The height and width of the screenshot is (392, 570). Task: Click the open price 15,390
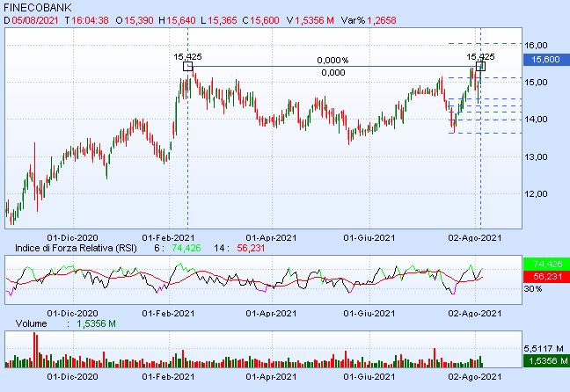point(139,20)
